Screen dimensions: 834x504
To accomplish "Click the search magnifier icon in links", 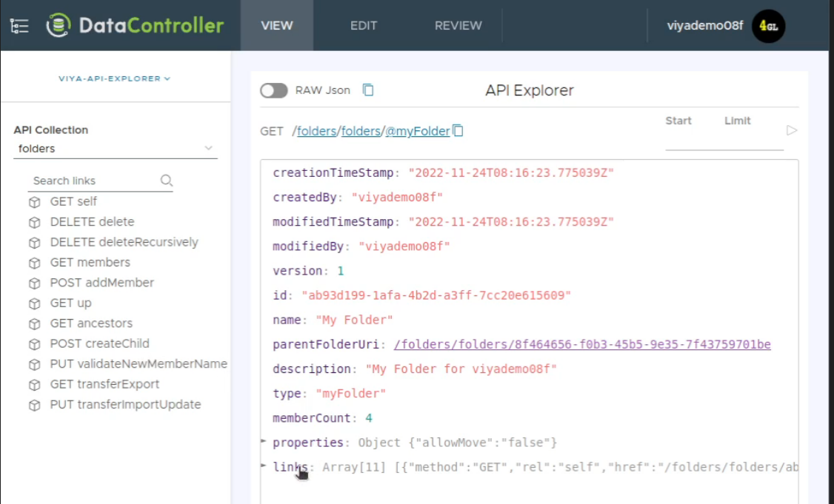I will (x=167, y=181).
